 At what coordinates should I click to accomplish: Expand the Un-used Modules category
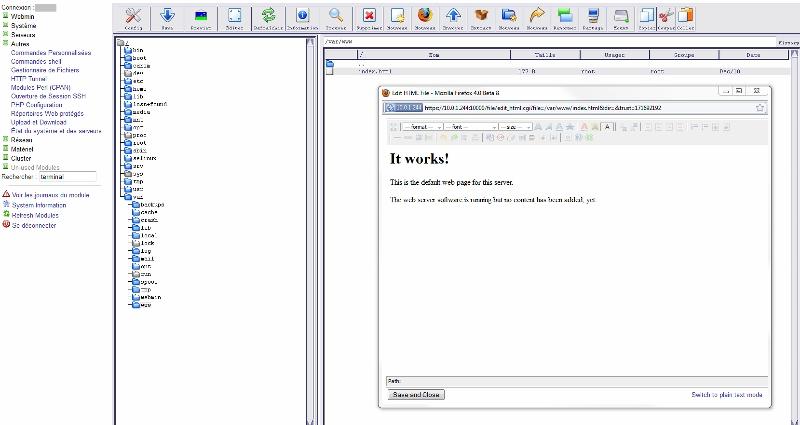click(x=35, y=167)
